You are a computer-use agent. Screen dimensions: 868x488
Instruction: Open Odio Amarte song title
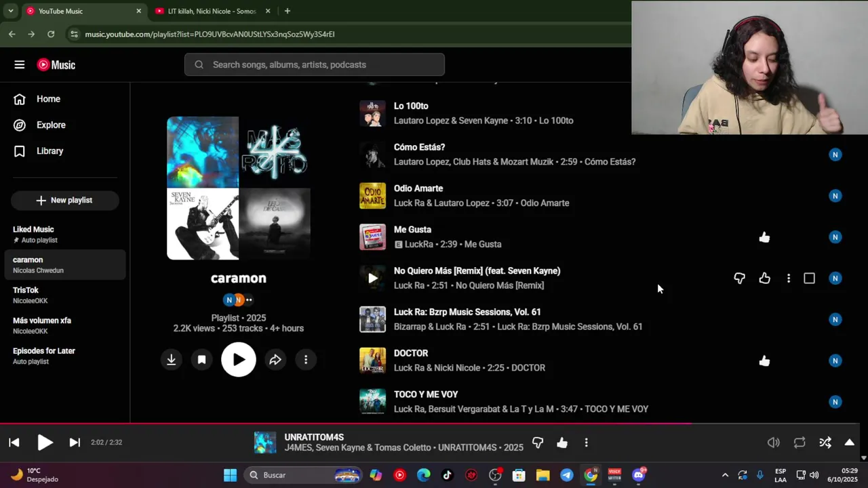pos(418,188)
